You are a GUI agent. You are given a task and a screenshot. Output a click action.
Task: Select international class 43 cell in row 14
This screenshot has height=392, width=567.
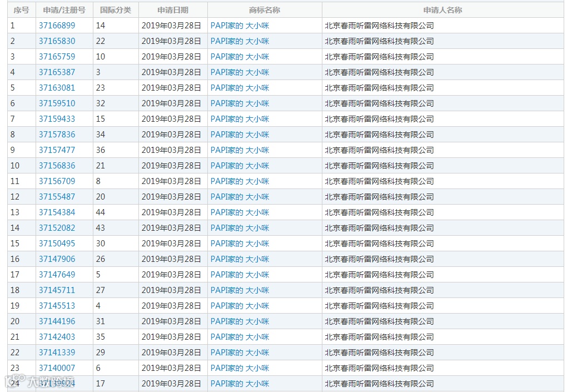(116, 228)
